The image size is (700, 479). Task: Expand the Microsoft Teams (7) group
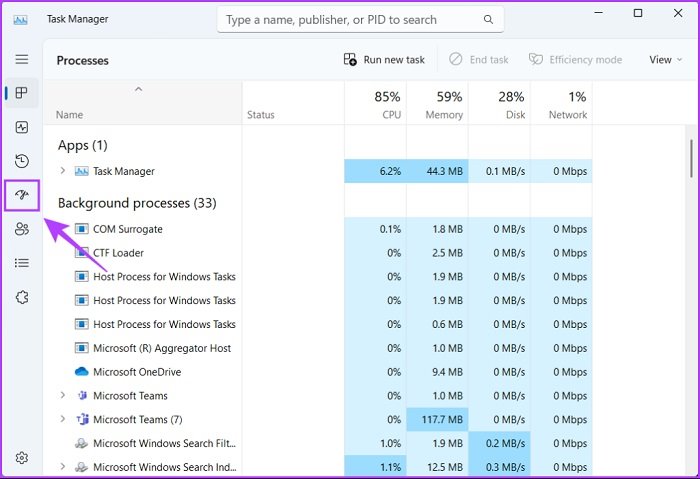62,419
